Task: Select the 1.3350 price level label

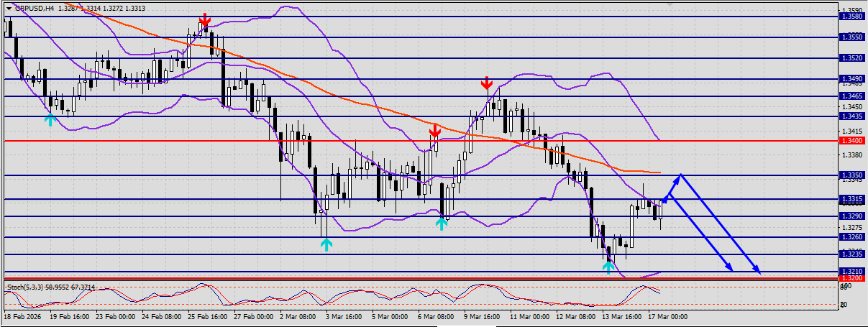Action: tap(851, 175)
